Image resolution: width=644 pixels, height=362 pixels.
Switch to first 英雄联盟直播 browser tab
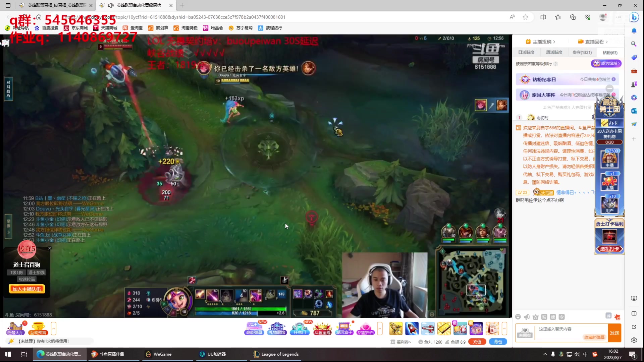pos(56,5)
